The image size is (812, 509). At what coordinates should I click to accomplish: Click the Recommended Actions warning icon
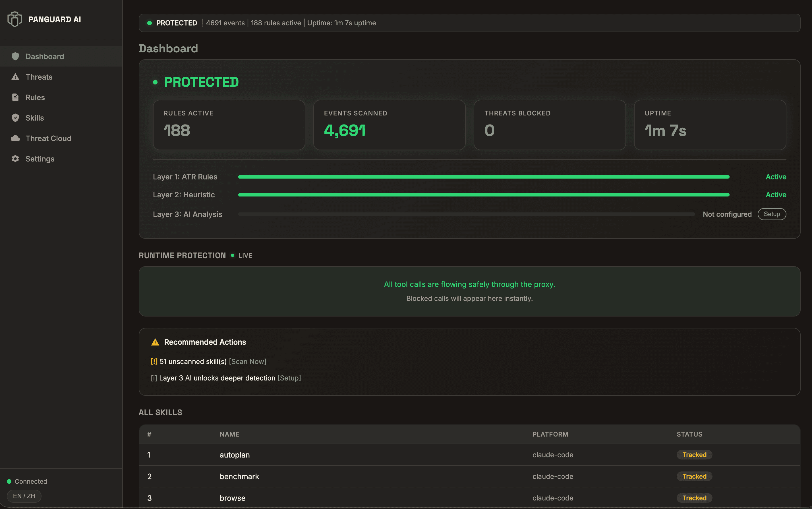click(156, 342)
